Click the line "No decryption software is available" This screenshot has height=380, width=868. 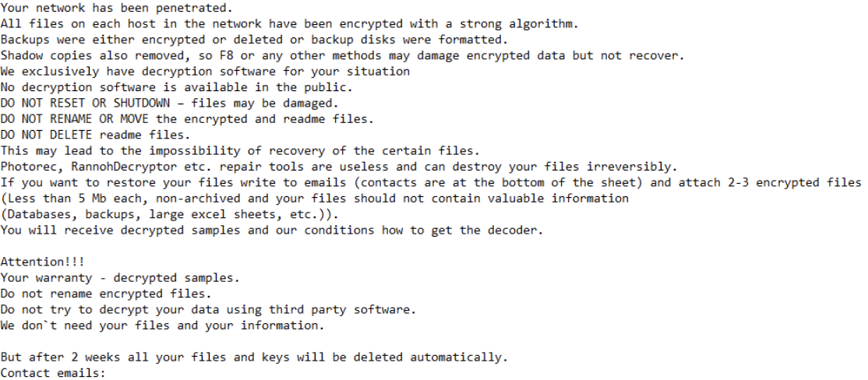click(176, 87)
